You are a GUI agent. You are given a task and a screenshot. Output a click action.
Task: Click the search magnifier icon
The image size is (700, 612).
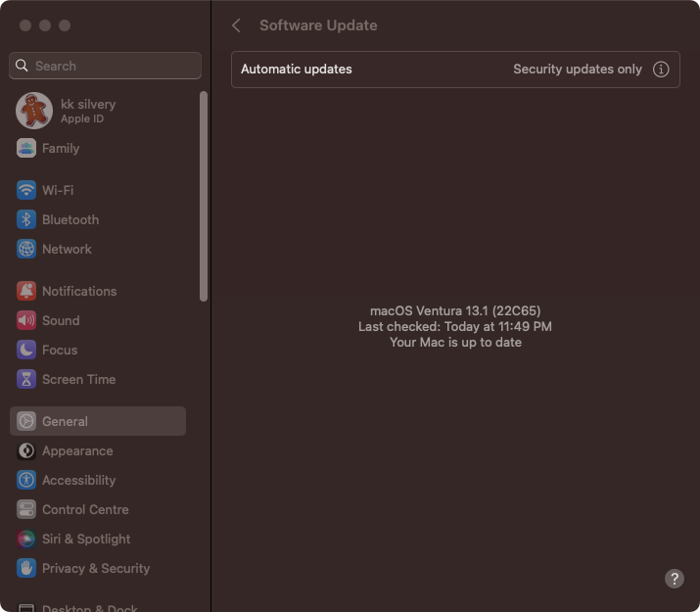22,66
